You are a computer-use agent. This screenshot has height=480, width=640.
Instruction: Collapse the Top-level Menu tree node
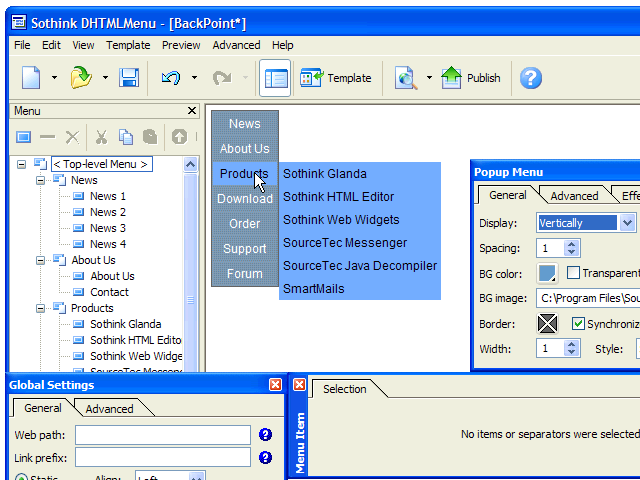click(21, 164)
